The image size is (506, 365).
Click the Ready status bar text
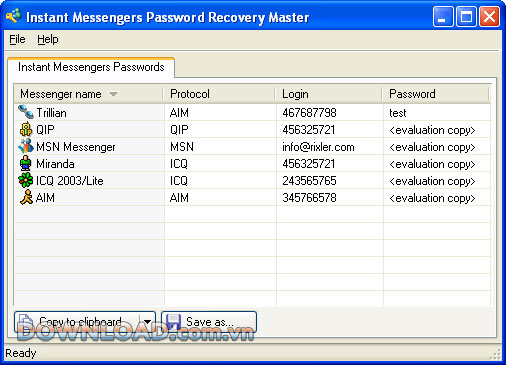coord(21,353)
